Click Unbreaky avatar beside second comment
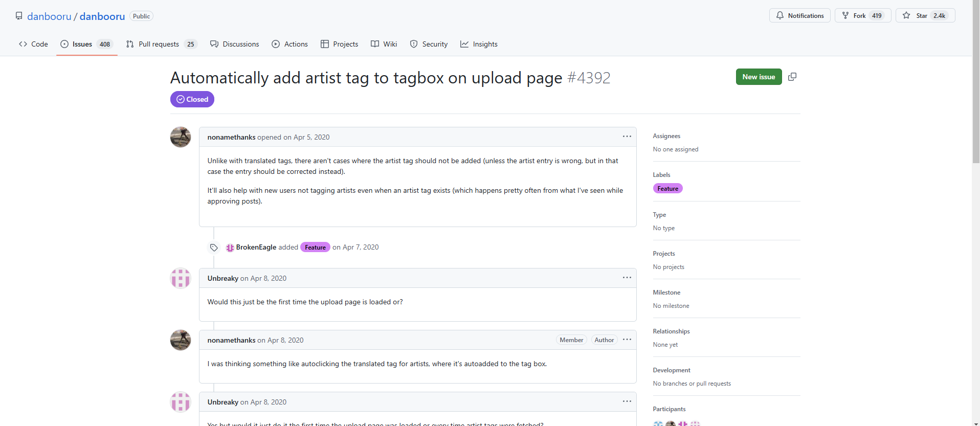Screen dimensions: 980x426 tap(181, 402)
